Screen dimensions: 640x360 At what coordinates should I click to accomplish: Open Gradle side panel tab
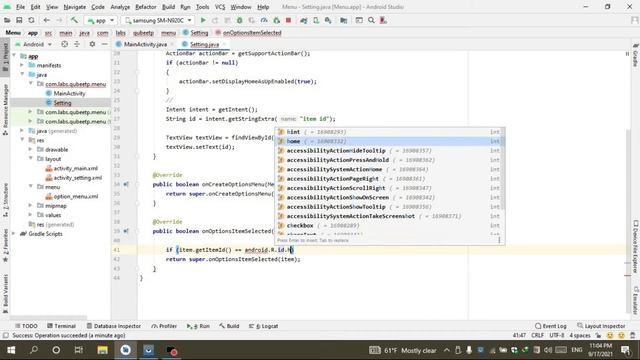click(635, 56)
